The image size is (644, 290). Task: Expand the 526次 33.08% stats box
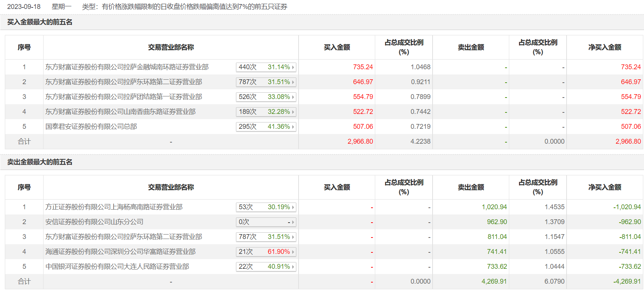pyautogui.click(x=266, y=97)
